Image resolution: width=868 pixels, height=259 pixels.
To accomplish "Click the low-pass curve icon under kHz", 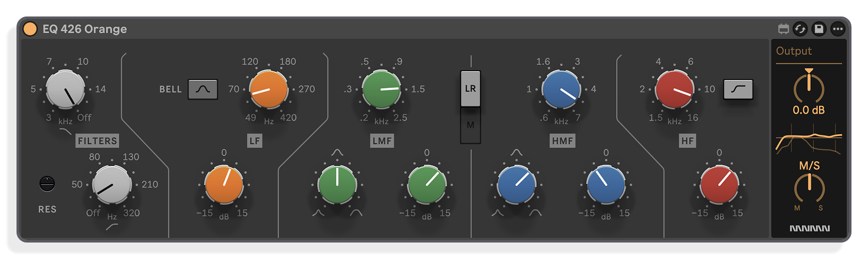I will click(66, 131).
